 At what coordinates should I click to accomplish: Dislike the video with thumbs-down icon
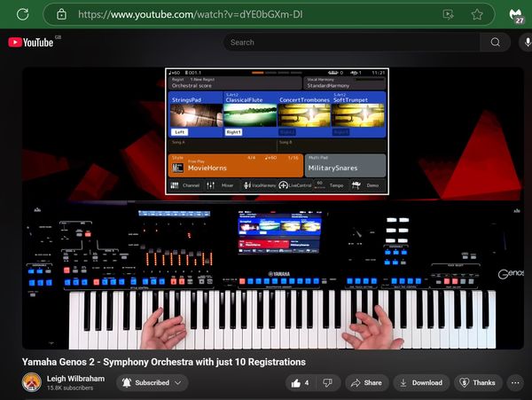pyautogui.click(x=328, y=382)
